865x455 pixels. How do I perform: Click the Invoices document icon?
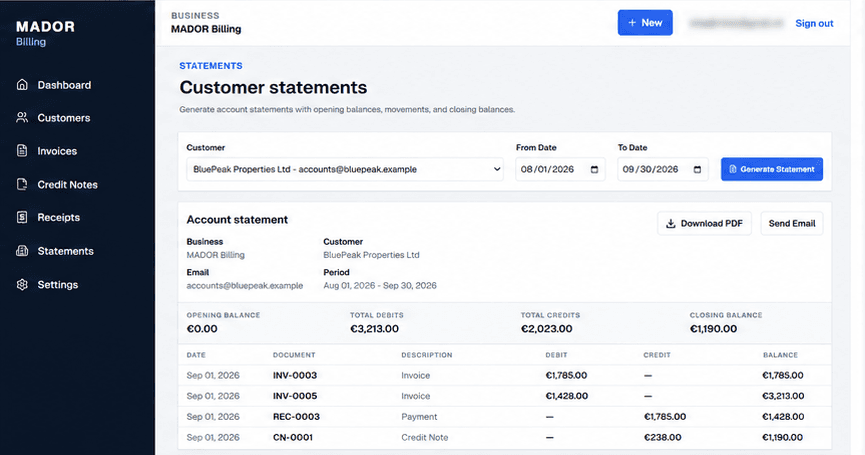(22, 151)
